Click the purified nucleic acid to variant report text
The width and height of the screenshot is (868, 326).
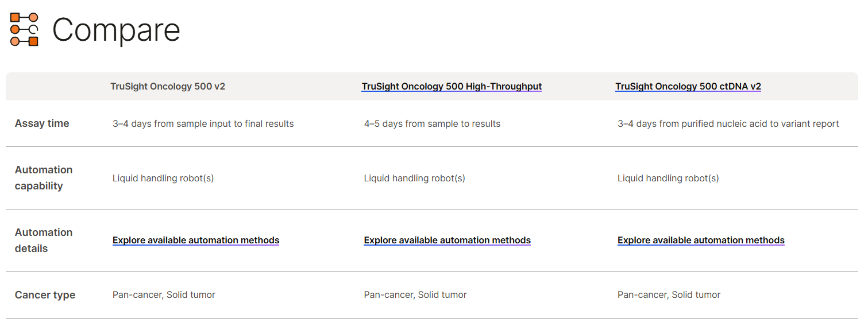point(728,124)
